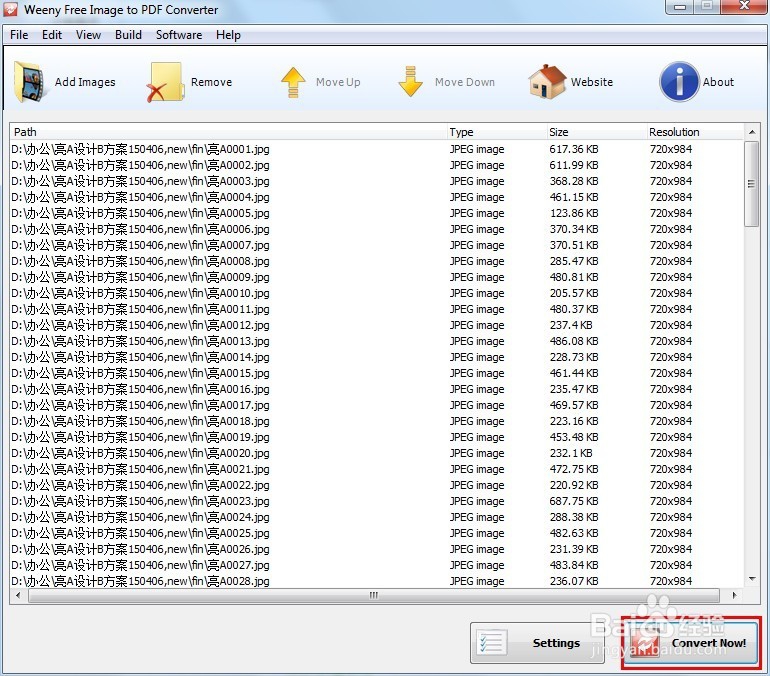
Task: Open the File menu
Action: coord(19,35)
